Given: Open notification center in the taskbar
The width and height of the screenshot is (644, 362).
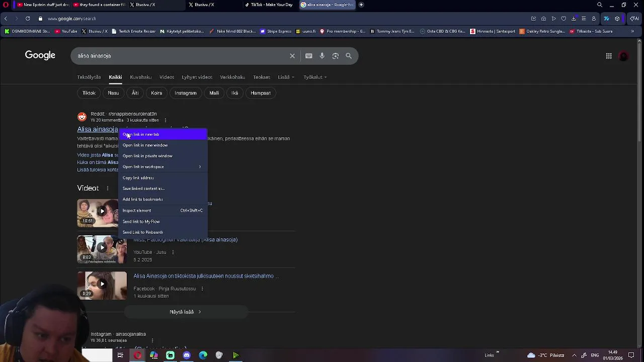Looking at the screenshot, I should coord(631,355).
